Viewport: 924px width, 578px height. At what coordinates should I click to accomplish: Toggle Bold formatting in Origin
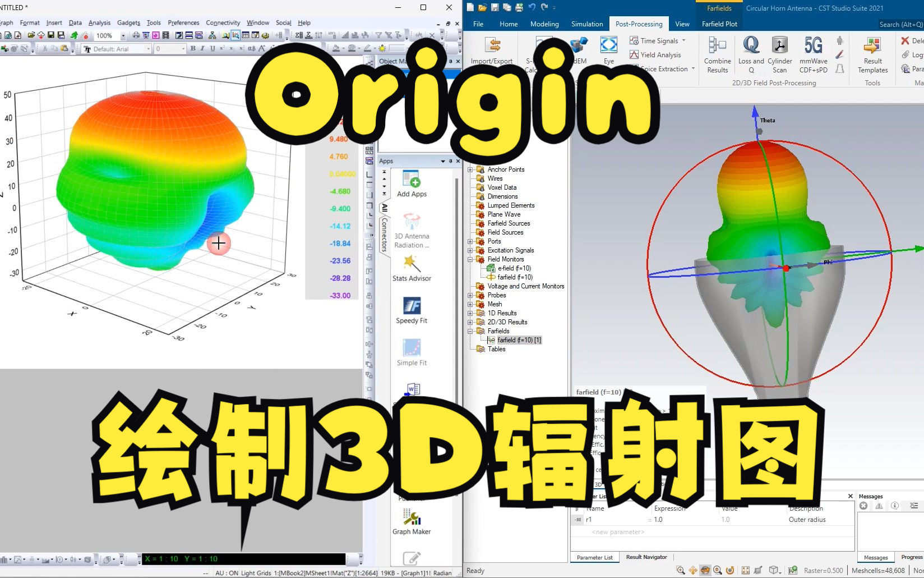(x=193, y=49)
